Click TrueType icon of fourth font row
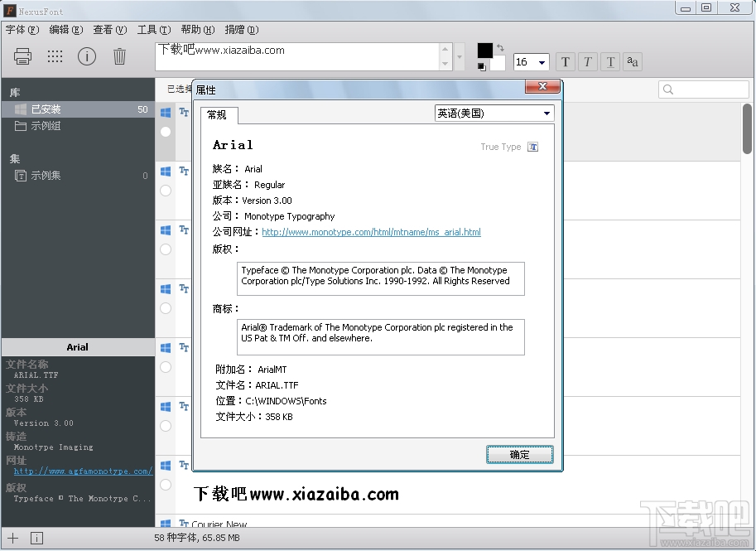 point(184,288)
